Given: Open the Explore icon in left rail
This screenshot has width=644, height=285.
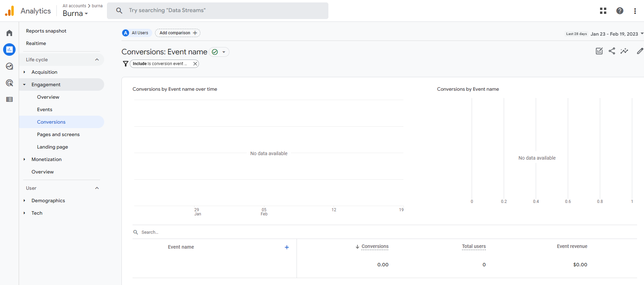Looking at the screenshot, I should point(9,66).
